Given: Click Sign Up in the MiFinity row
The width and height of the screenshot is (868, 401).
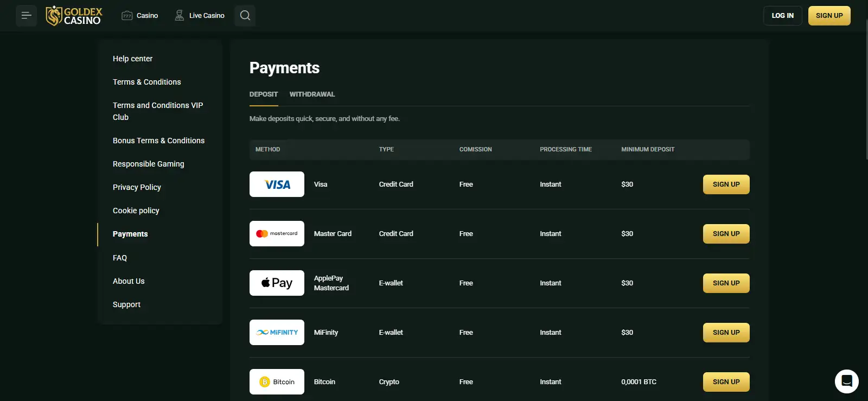Looking at the screenshot, I should 726,333.
